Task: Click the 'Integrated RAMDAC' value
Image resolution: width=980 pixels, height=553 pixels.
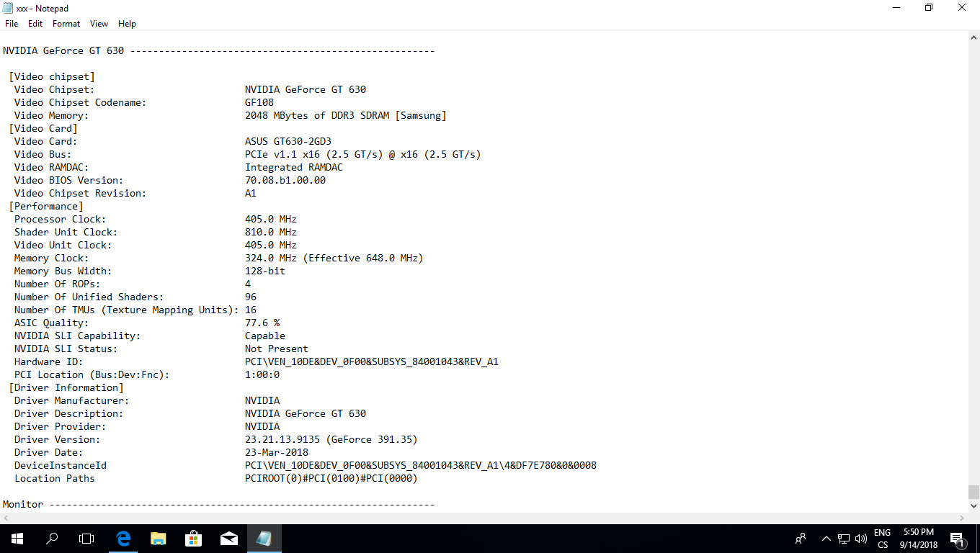Action: point(294,168)
